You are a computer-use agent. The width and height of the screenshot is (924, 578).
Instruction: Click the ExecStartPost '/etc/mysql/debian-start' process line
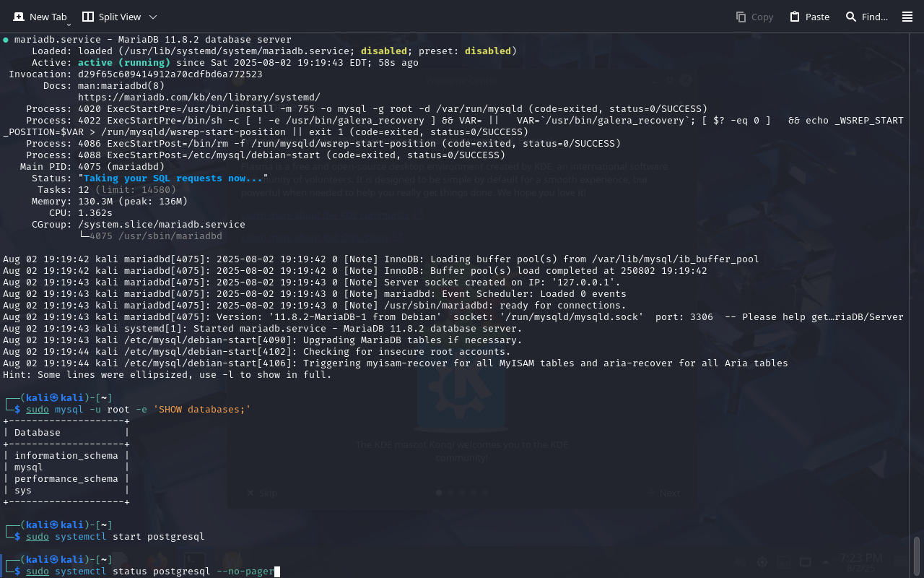click(266, 155)
